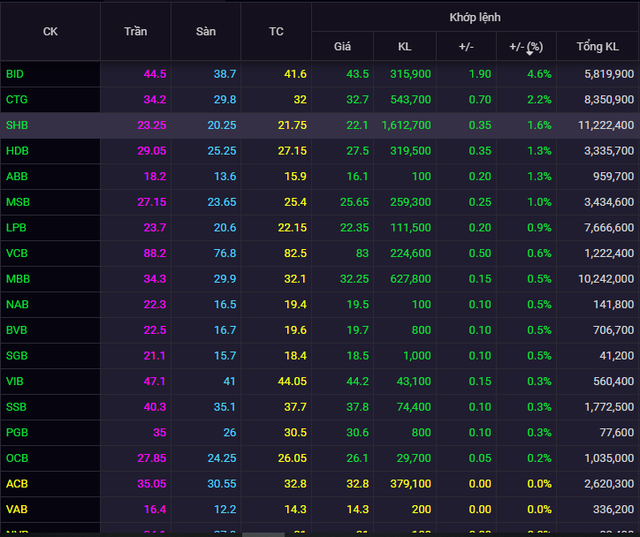Screen dimensions: 640x537
Task: Sort the table by the CK column header
Action: tap(50, 31)
